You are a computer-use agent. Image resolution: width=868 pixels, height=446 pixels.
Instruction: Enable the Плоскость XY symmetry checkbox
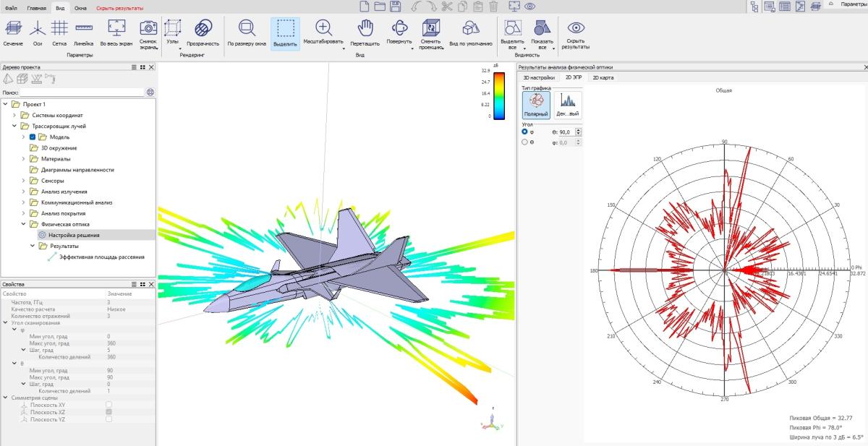pyautogui.click(x=109, y=404)
